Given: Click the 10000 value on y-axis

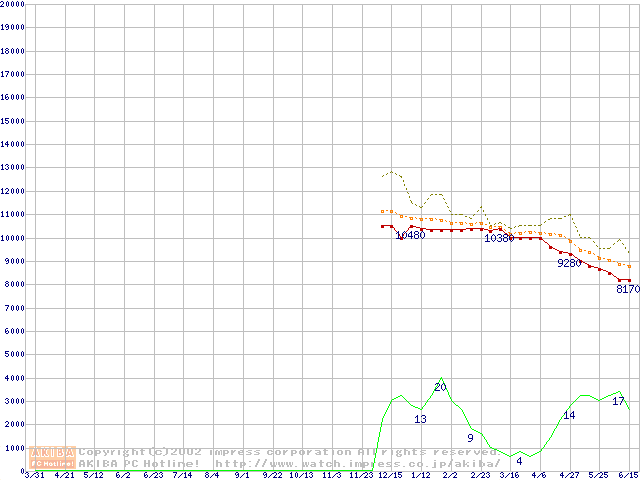Looking at the screenshot, I should (13, 238).
